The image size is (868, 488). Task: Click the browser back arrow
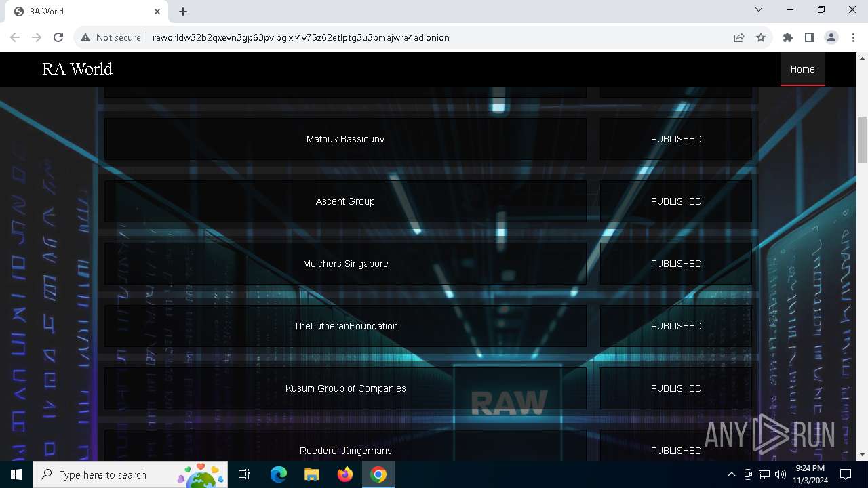(x=15, y=37)
